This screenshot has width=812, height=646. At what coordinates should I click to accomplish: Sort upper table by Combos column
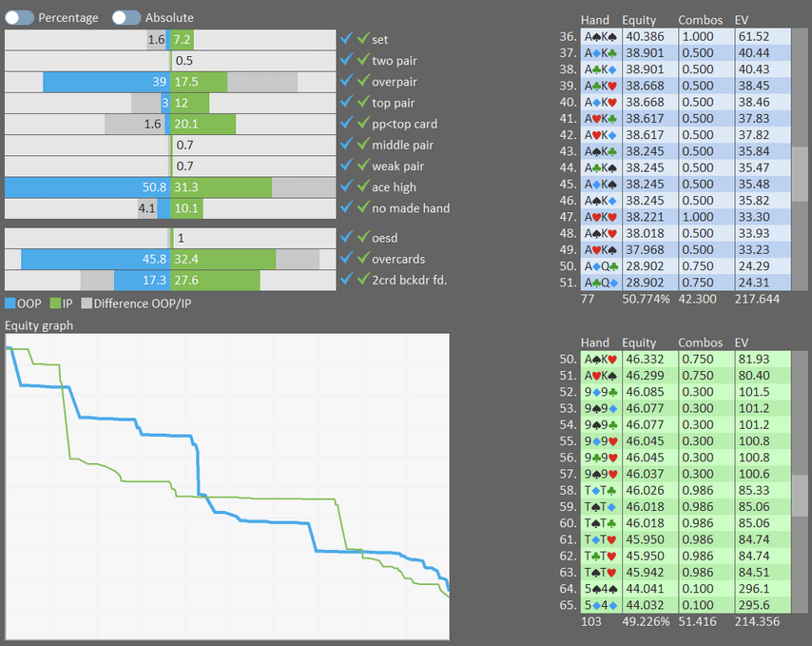700,20
